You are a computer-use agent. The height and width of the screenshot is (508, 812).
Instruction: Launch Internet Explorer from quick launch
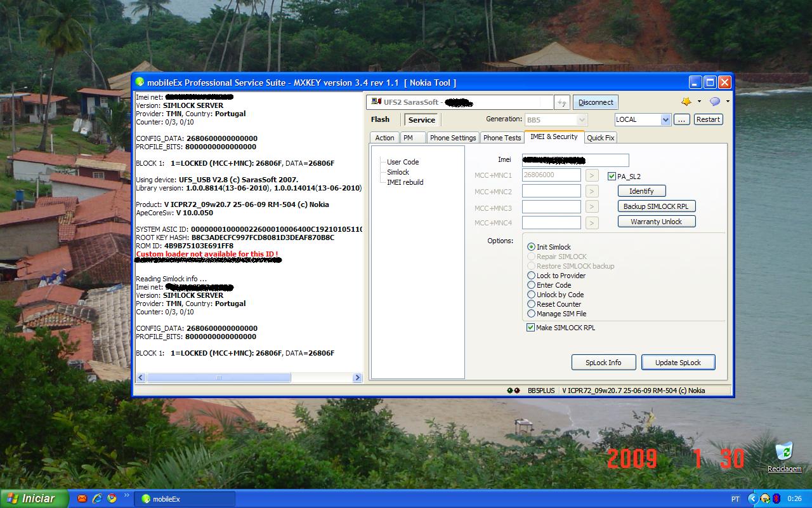click(97, 498)
